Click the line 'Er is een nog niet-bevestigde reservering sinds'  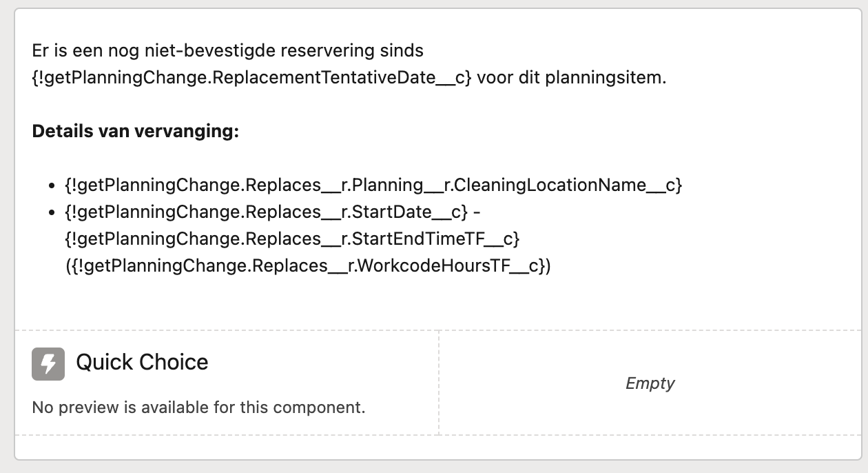click(227, 50)
